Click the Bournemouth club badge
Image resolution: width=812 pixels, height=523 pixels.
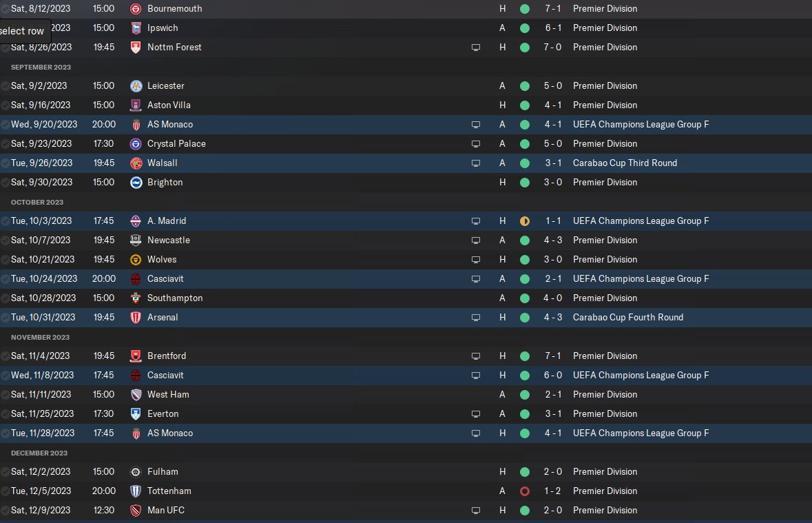click(x=136, y=9)
